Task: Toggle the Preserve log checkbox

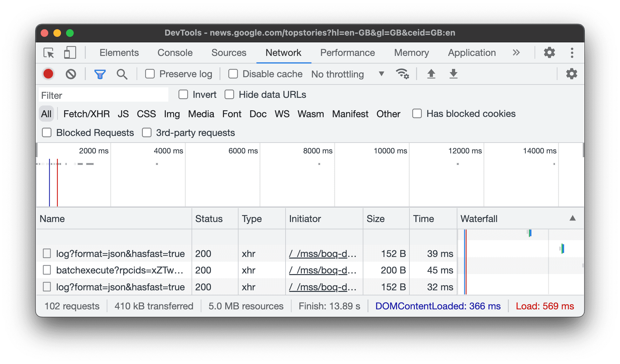Action: (x=150, y=74)
